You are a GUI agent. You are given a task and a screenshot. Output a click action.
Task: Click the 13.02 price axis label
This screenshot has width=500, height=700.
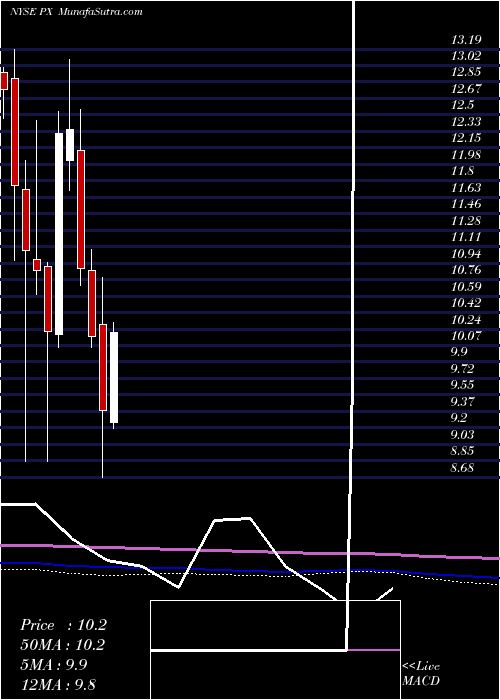(x=466, y=56)
